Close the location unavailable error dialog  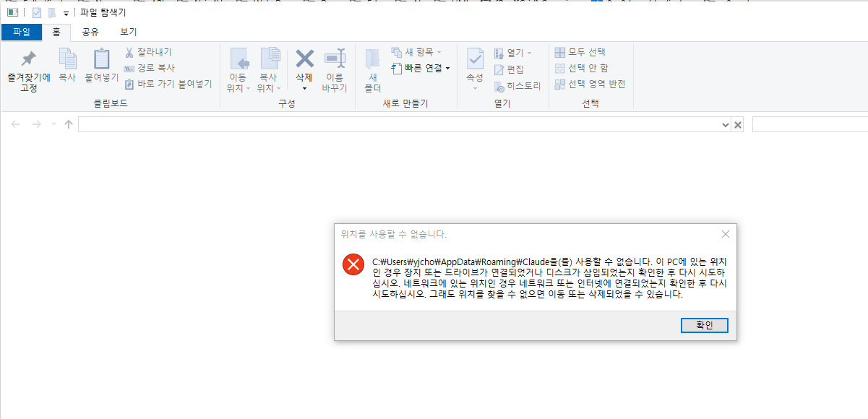(x=726, y=234)
